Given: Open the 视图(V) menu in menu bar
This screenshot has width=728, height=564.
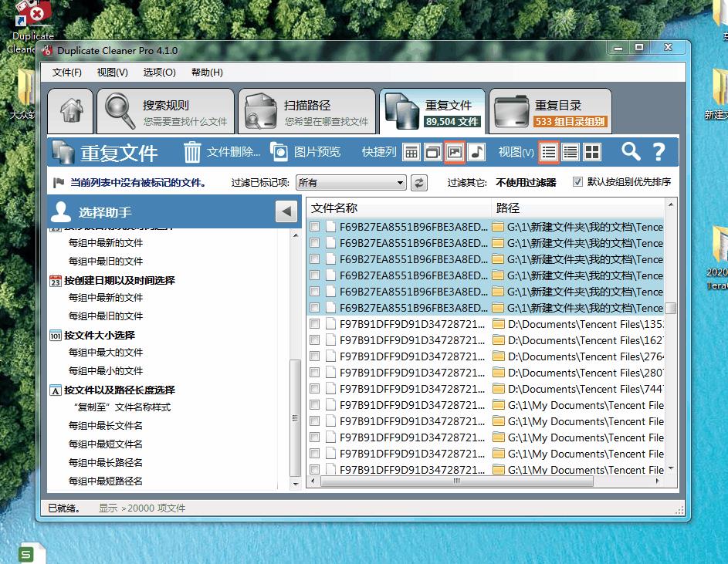Looking at the screenshot, I should click(x=113, y=73).
